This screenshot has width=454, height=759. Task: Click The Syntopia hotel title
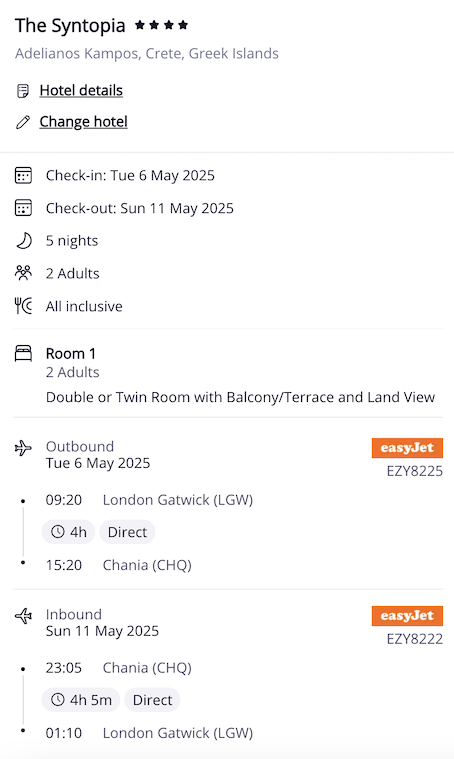pyautogui.click(x=70, y=26)
